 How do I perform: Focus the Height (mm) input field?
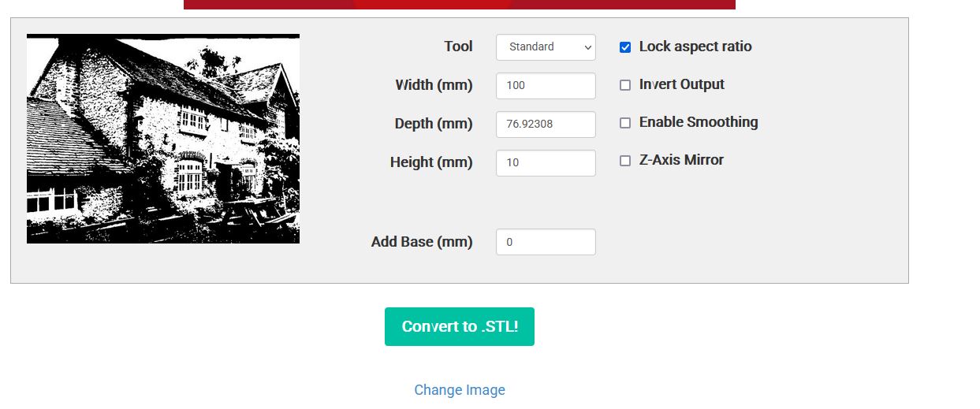click(x=546, y=163)
